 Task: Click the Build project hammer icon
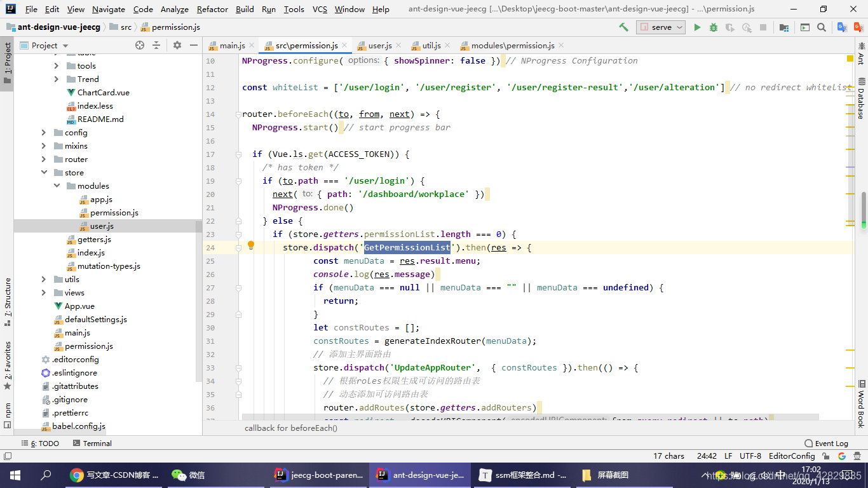623,27
